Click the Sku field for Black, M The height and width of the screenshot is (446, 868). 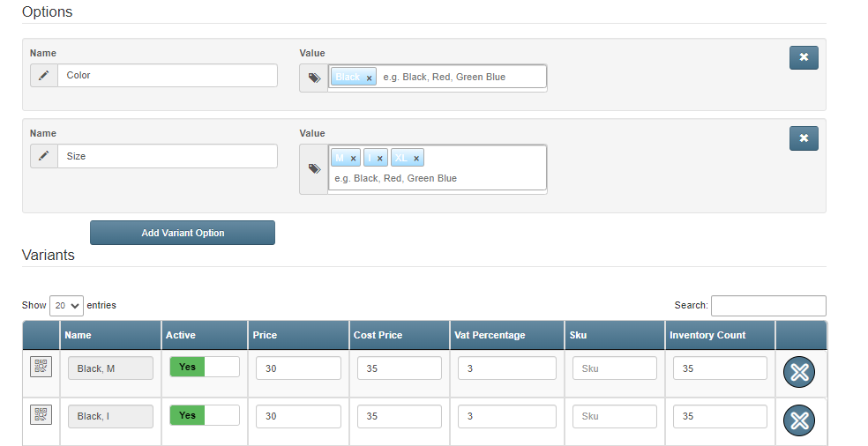[614, 368]
